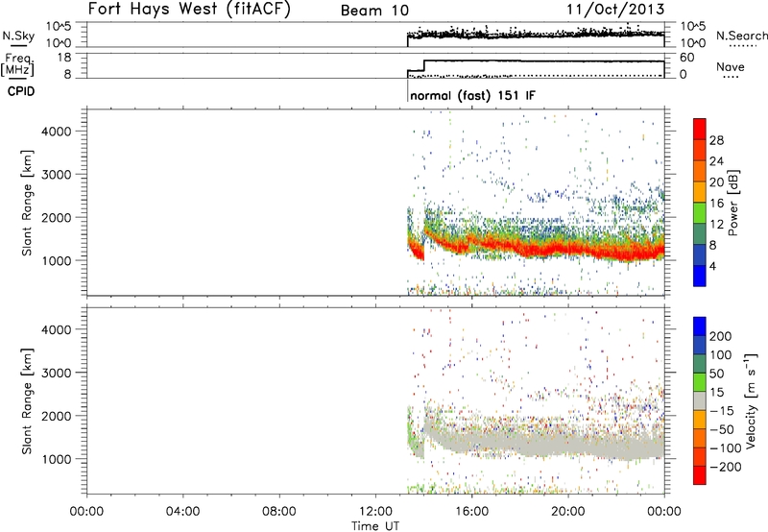Click 'Slant Range [km]' label of velocity panel
This screenshot has height=532, width=768.
pos(27,401)
